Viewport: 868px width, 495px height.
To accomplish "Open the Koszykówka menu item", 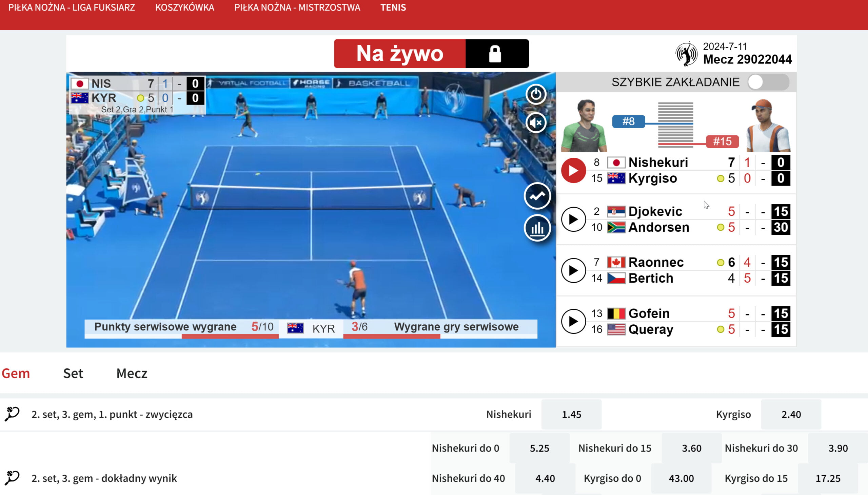I will point(185,7).
